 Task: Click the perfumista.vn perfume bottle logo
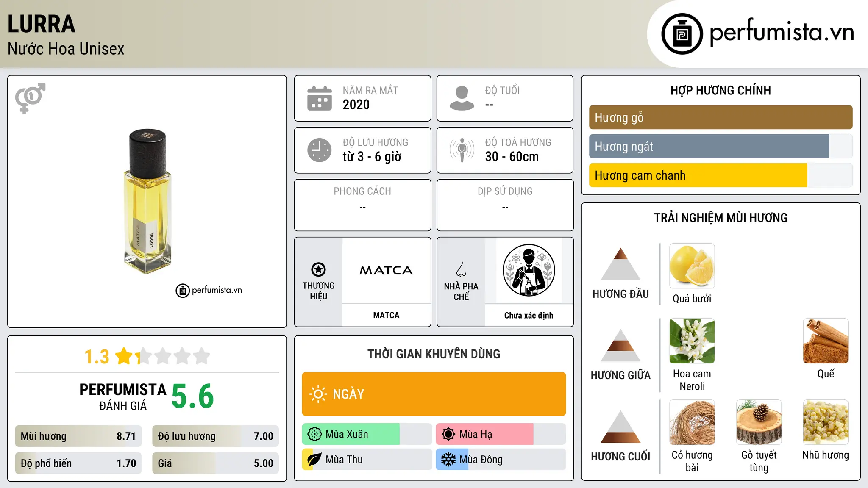pos(682,34)
